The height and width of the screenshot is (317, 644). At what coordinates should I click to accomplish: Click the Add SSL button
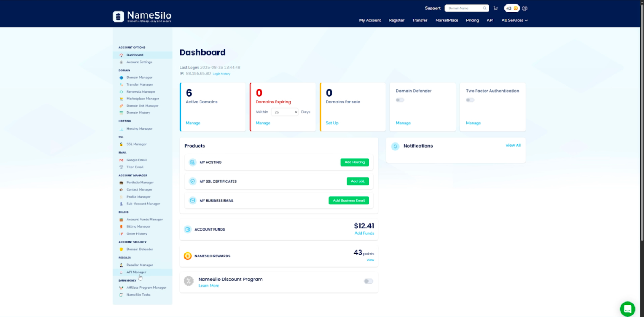[x=358, y=181]
